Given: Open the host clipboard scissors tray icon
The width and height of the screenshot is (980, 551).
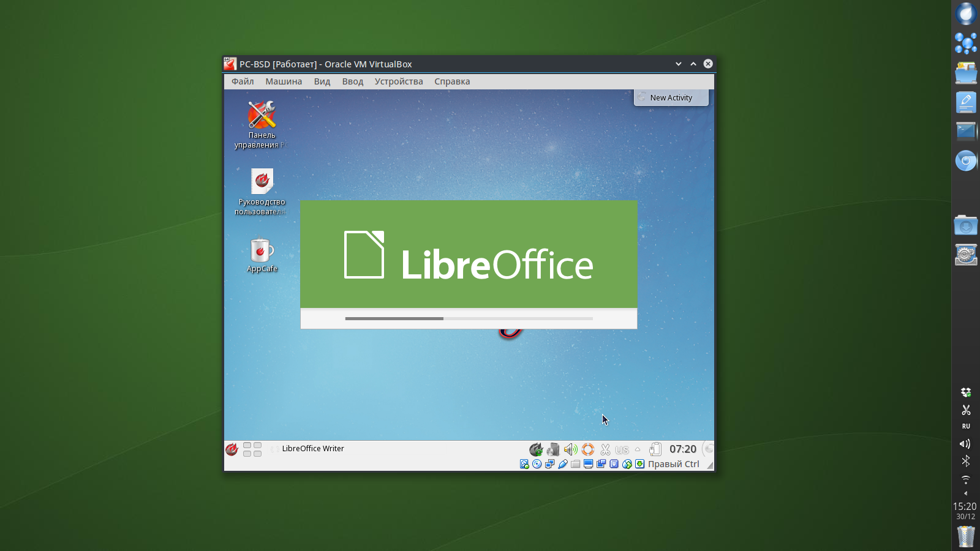Looking at the screenshot, I should (x=966, y=410).
